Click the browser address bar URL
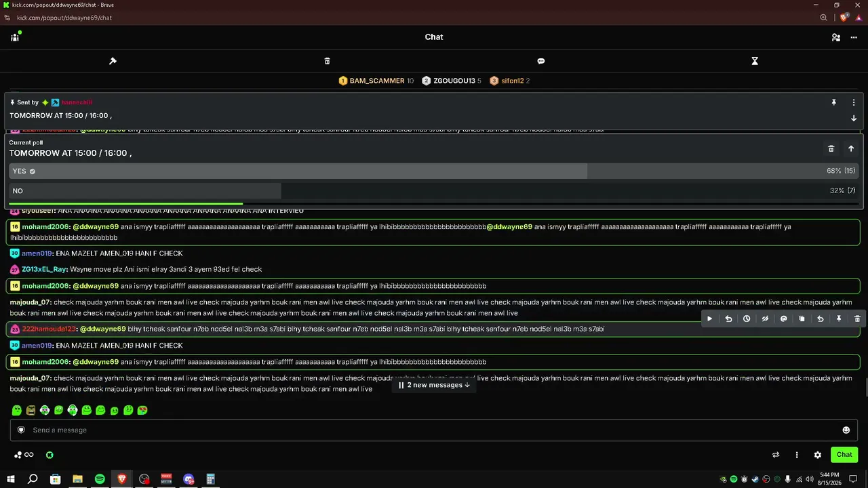Viewport: 868px width, 488px height. pyautogui.click(x=64, y=18)
